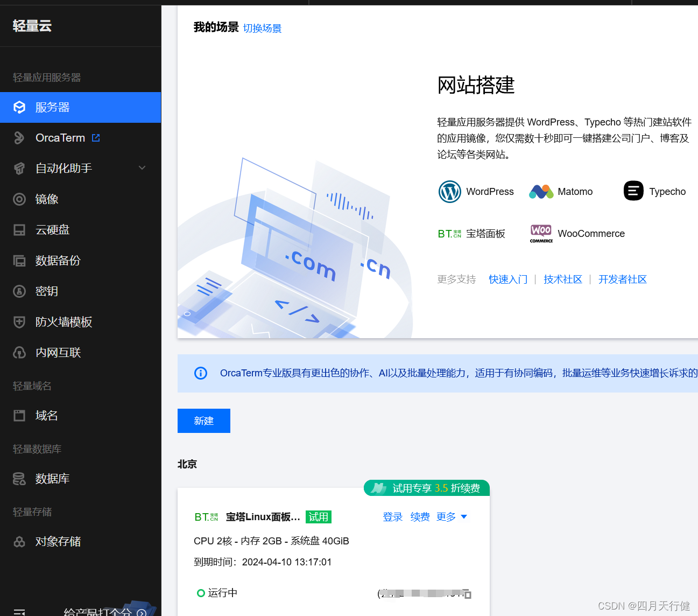698x616 pixels.
Task: Click the green running status circle
Action: click(x=201, y=593)
